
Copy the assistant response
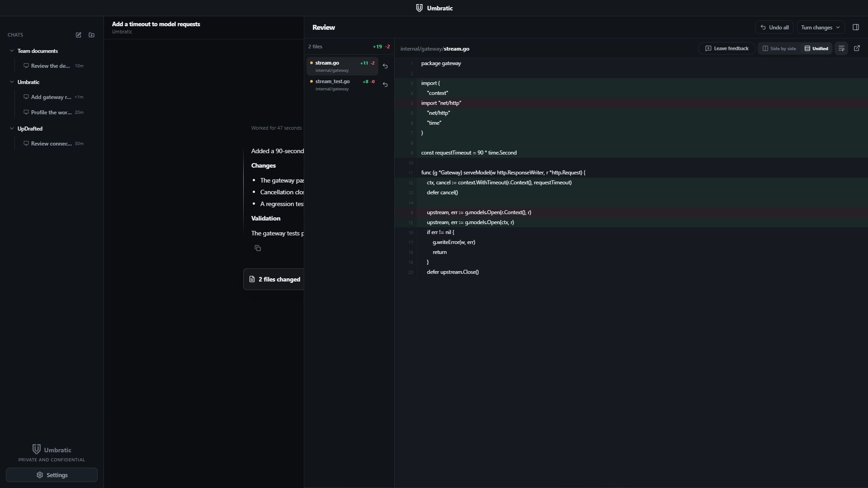[x=258, y=248]
